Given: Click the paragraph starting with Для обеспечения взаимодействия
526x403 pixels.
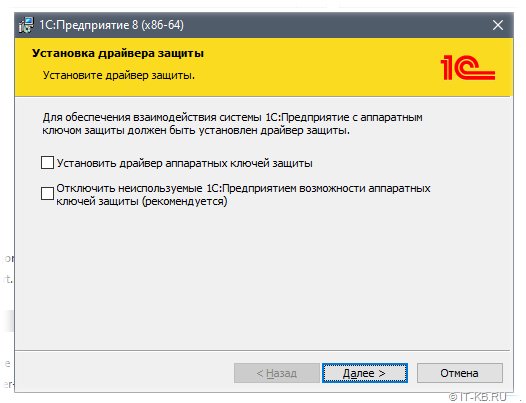Looking at the screenshot, I should [232, 123].
